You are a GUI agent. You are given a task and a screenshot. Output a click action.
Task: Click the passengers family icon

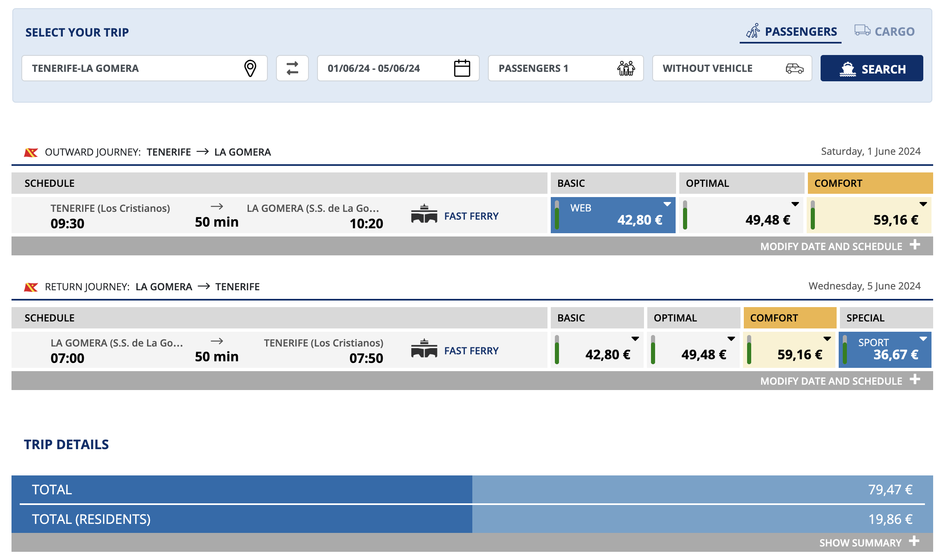626,68
